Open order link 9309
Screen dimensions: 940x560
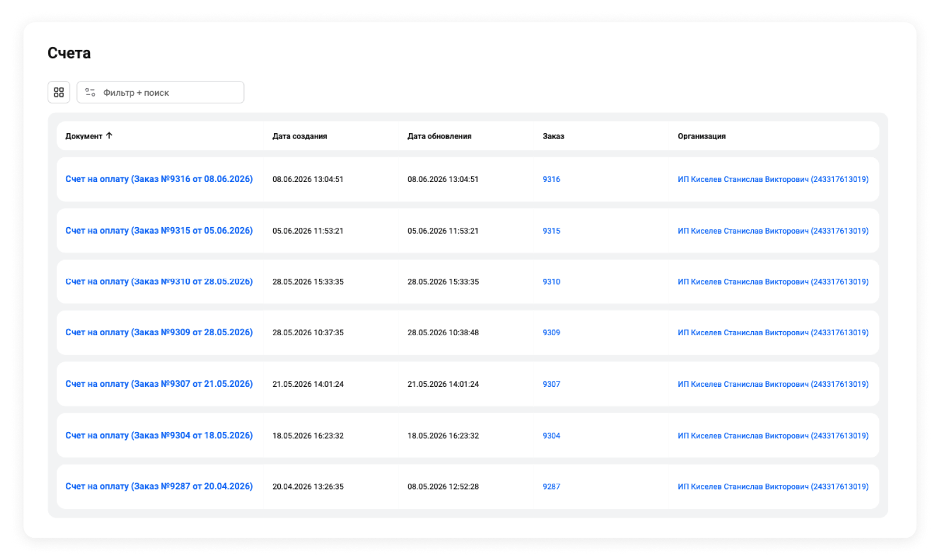[552, 333]
